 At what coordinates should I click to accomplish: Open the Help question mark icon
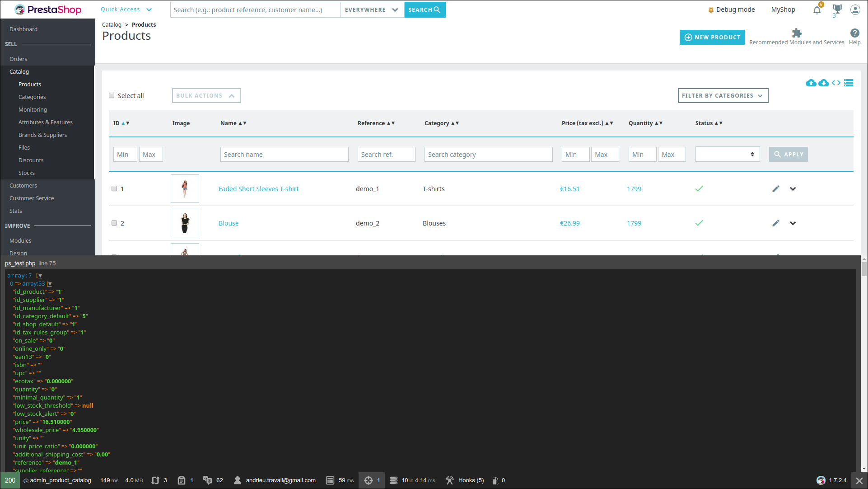(x=854, y=33)
